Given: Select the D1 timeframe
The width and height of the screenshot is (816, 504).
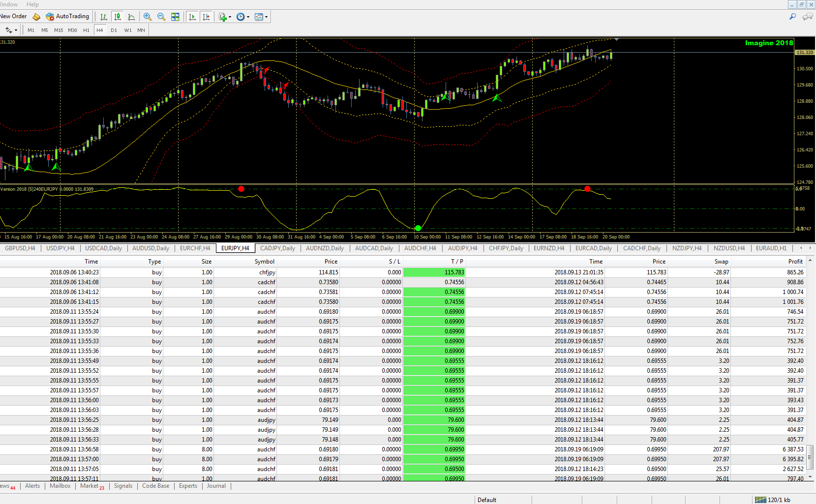Looking at the screenshot, I should (x=114, y=30).
